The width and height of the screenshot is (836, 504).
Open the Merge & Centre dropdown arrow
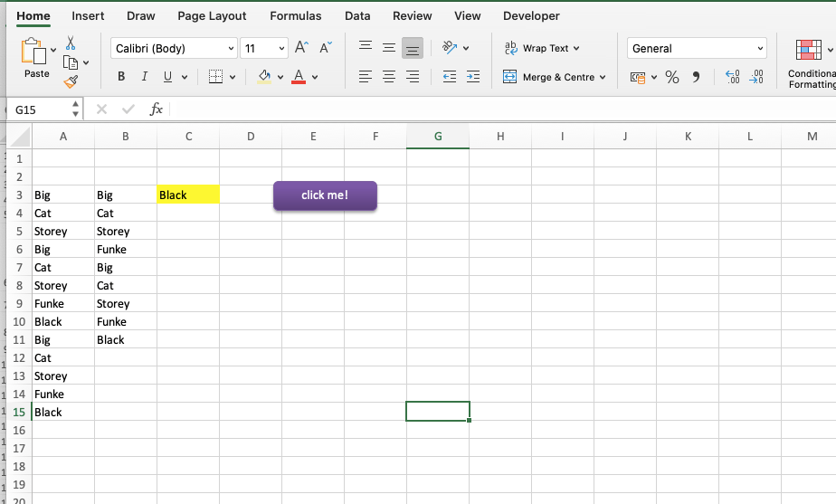(x=603, y=77)
